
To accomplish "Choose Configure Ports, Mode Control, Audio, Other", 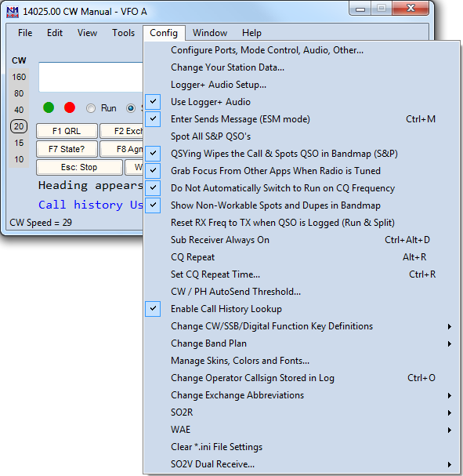I will [x=302, y=50].
